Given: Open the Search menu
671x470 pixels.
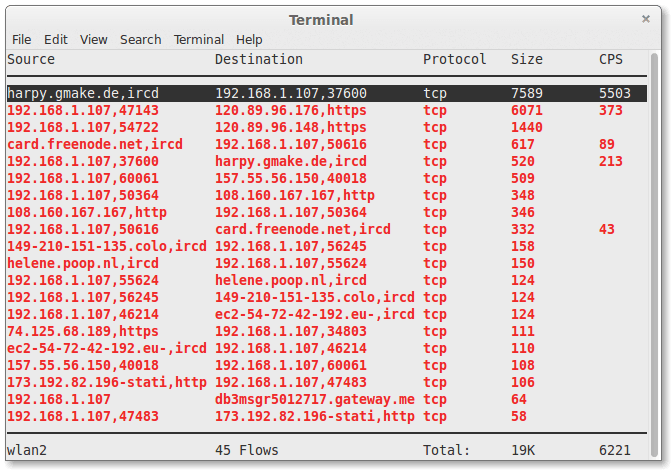Looking at the screenshot, I should (140, 40).
